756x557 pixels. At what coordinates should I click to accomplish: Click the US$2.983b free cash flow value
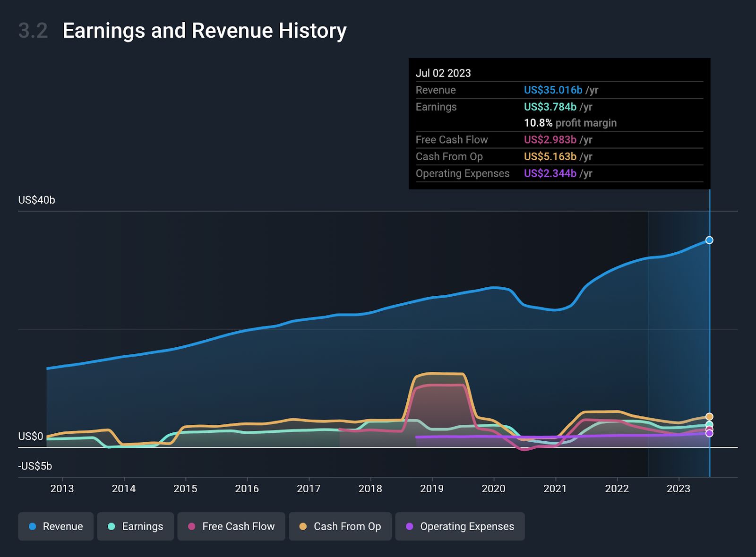point(550,140)
